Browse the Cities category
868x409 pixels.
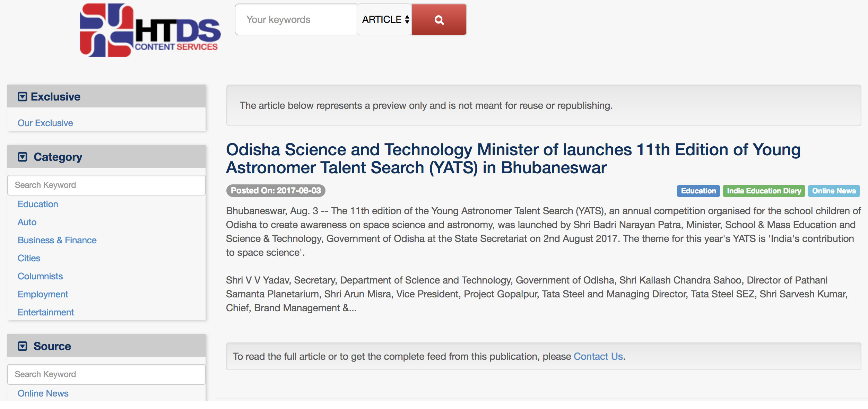(x=29, y=258)
